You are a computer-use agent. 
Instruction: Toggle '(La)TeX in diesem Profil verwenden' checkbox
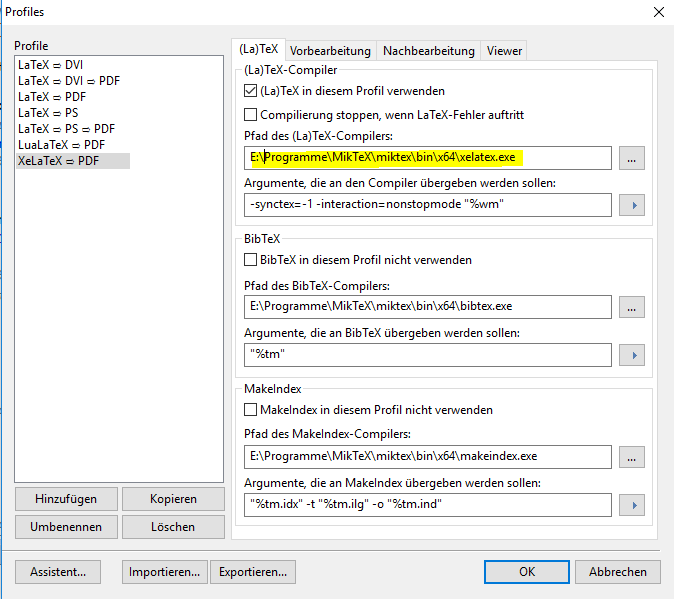251,91
